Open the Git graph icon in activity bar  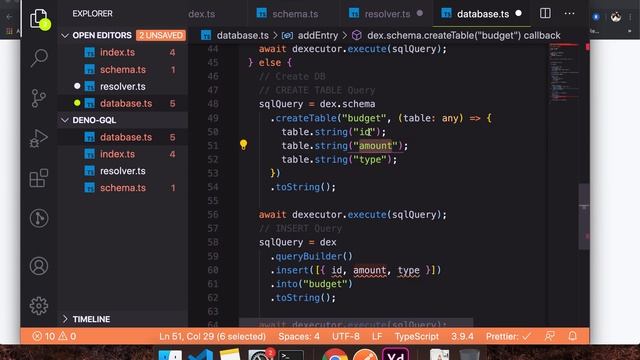tap(39, 218)
